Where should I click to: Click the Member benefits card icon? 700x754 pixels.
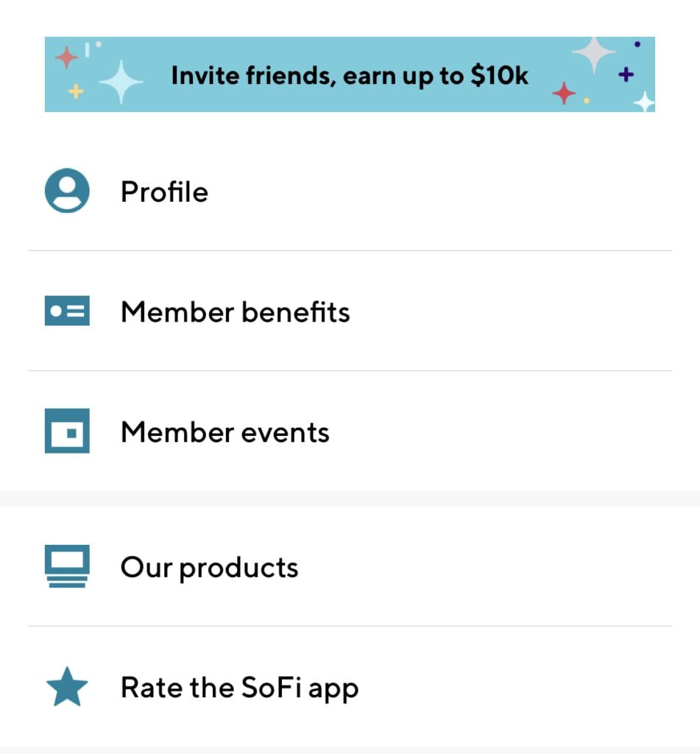point(67,311)
